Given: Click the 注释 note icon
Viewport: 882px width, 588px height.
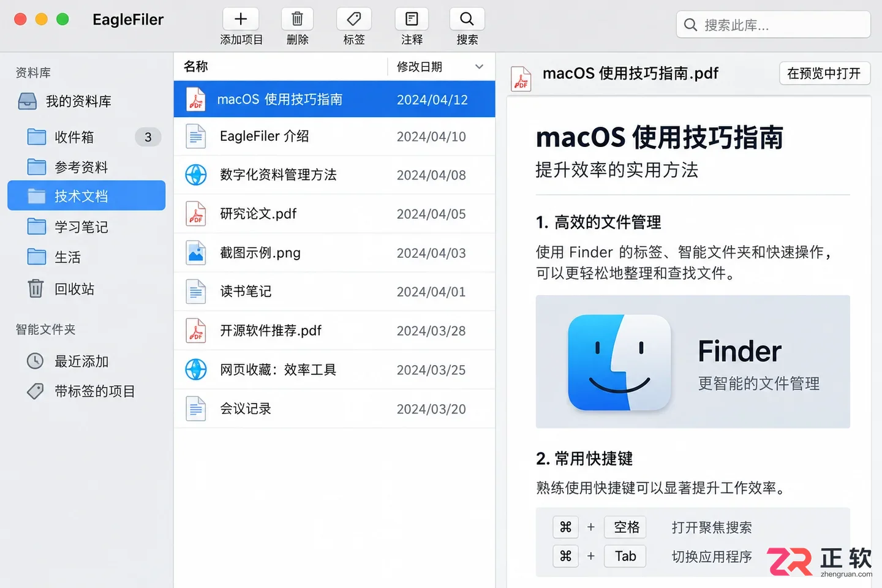Looking at the screenshot, I should 412,19.
